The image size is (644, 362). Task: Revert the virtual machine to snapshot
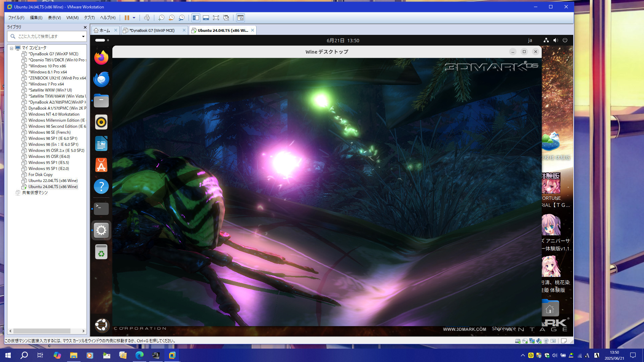coord(171,18)
